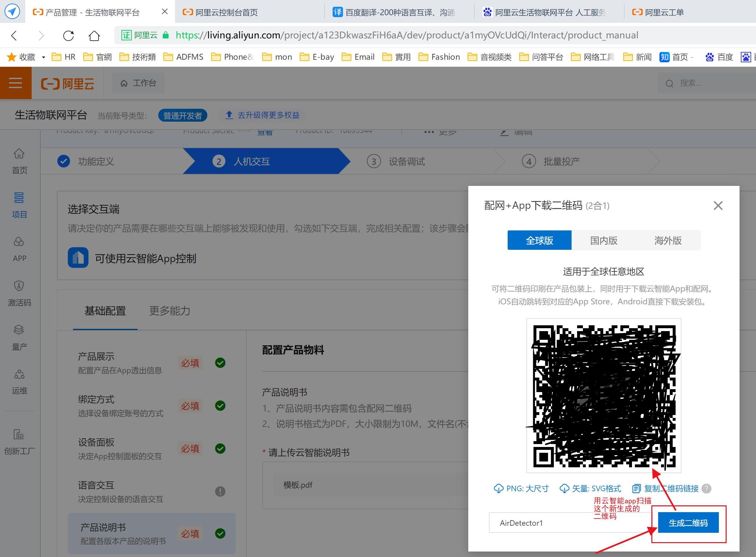
Task: Select the 海外版 tab
Action: pyautogui.click(x=668, y=240)
